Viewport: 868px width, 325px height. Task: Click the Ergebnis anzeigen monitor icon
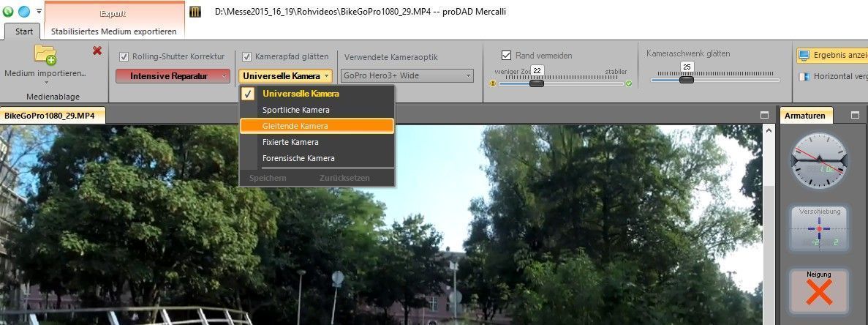click(x=804, y=55)
